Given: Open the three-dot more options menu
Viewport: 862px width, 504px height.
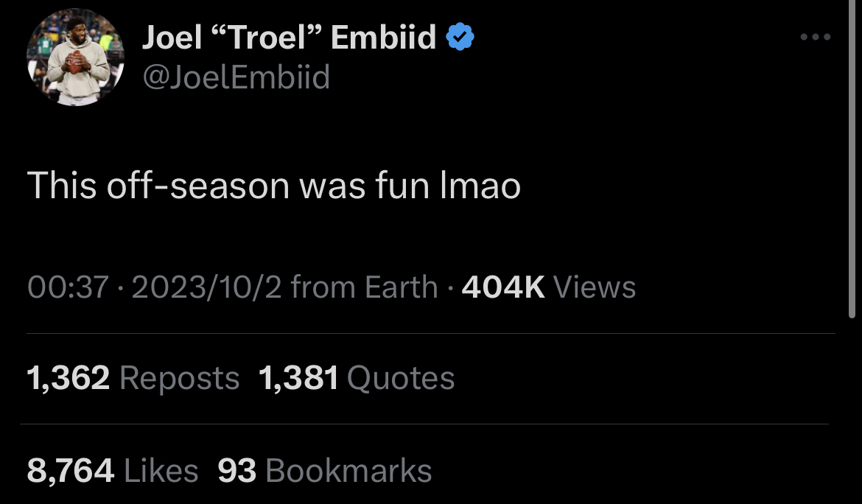Looking at the screenshot, I should point(816,37).
